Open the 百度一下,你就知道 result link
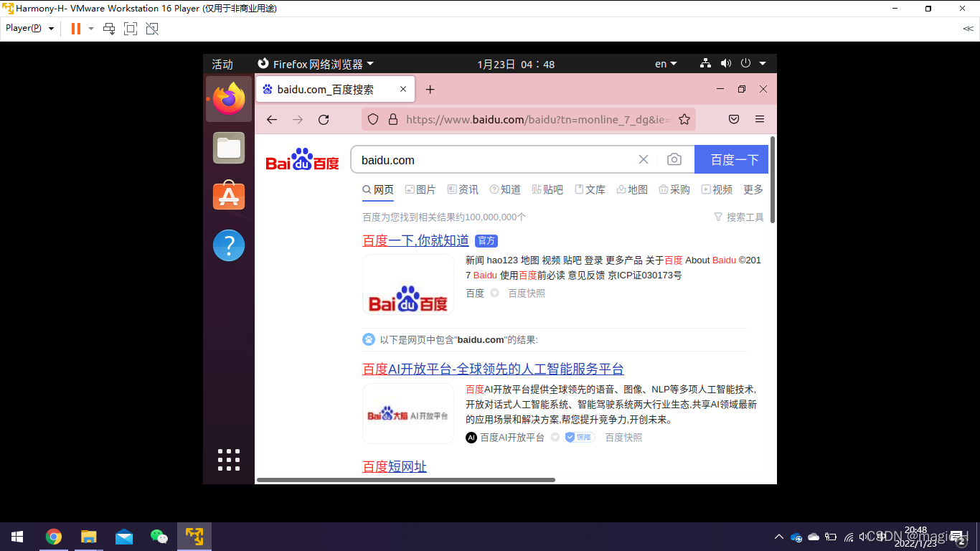This screenshot has width=980, height=551. tap(416, 241)
